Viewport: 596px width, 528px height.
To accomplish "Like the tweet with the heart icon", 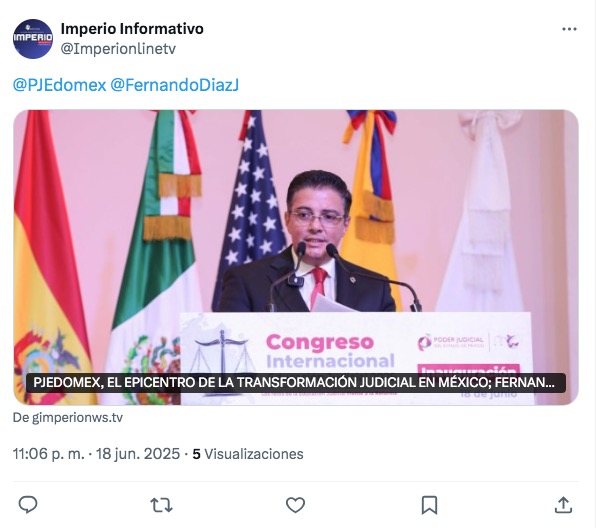I will tap(295, 505).
